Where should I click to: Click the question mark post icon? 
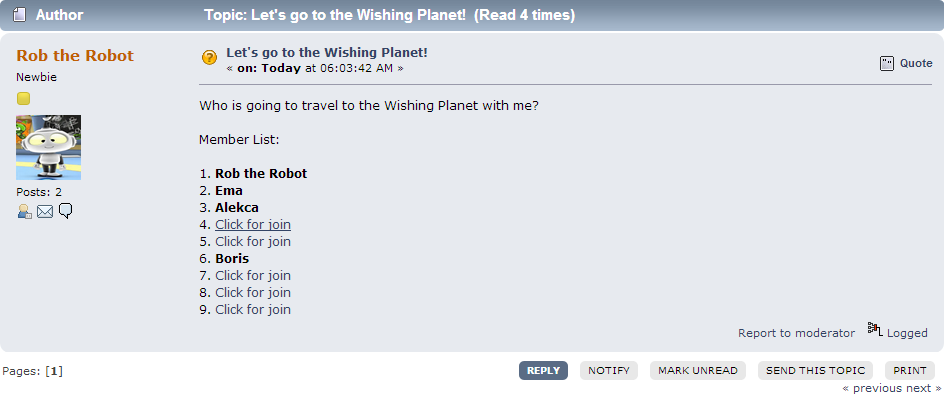click(x=209, y=58)
